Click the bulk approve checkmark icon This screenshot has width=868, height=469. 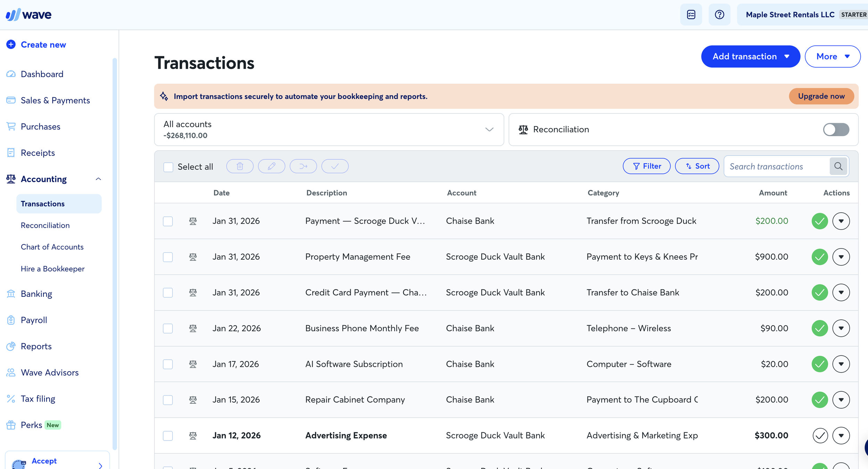tap(334, 166)
